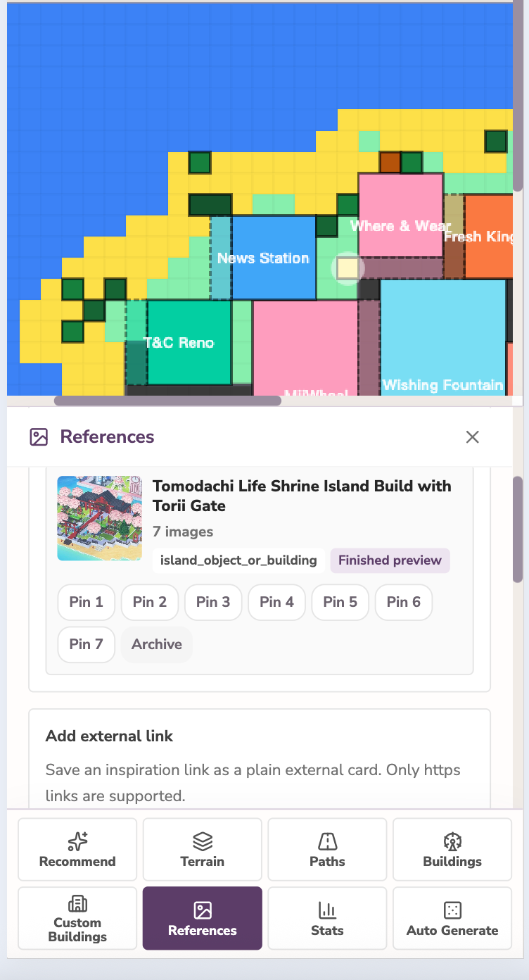Open the Terrain tool
The image size is (529, 980).
click(203, 849)
